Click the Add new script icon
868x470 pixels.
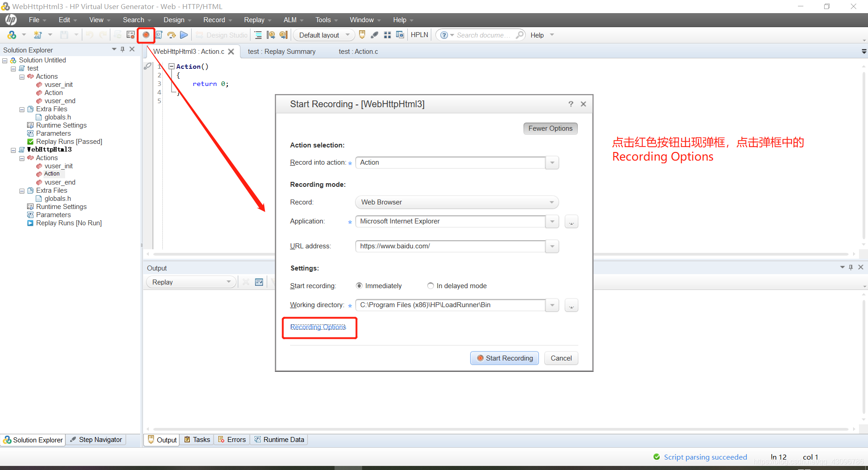(x=38, y=35)
